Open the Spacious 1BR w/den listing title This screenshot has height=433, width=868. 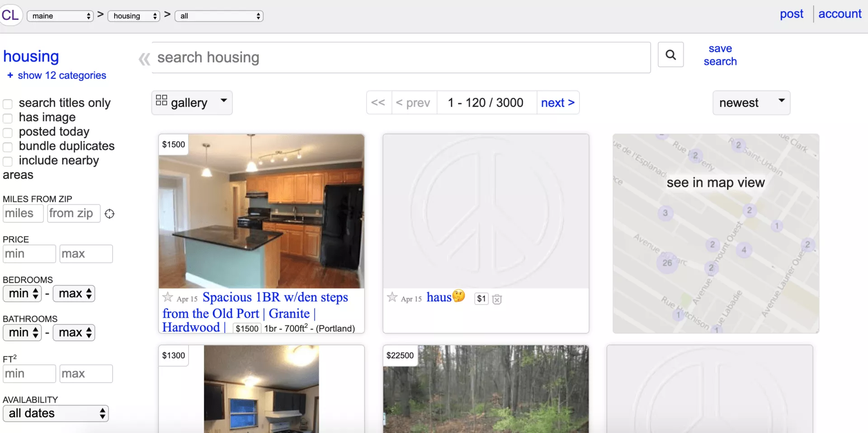pyautogui.click(x=255, y=312)
